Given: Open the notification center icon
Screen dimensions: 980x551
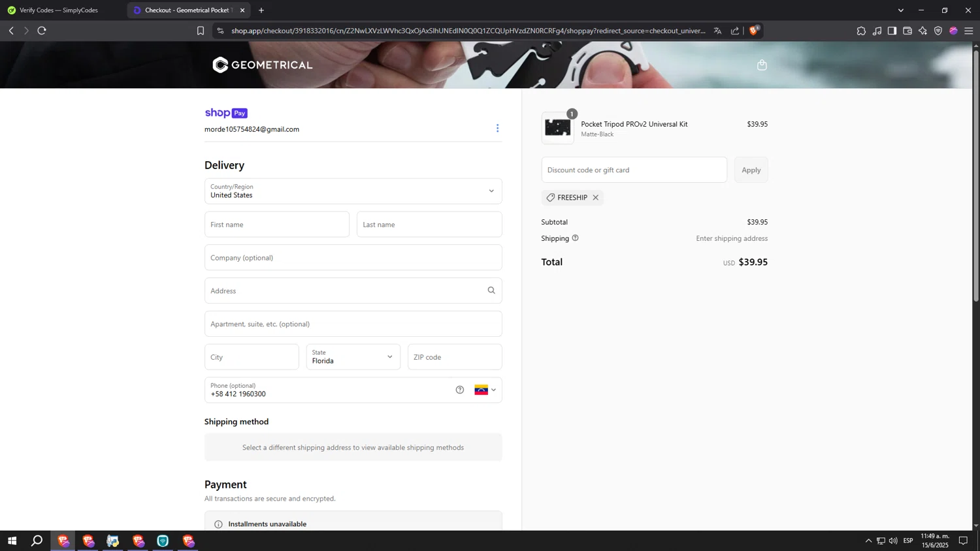Looking at the screenshot, I should point(963,541).
